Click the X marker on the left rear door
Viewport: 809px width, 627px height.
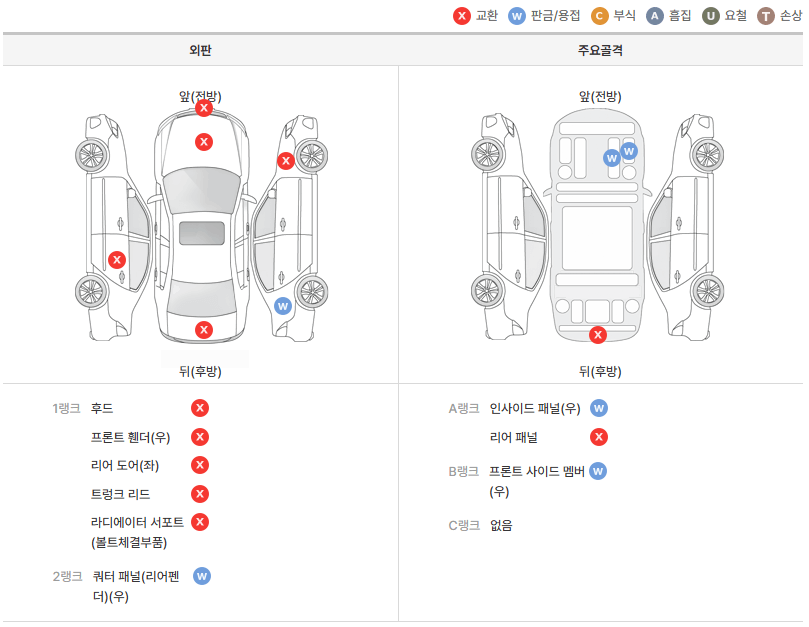pos(117,260)
